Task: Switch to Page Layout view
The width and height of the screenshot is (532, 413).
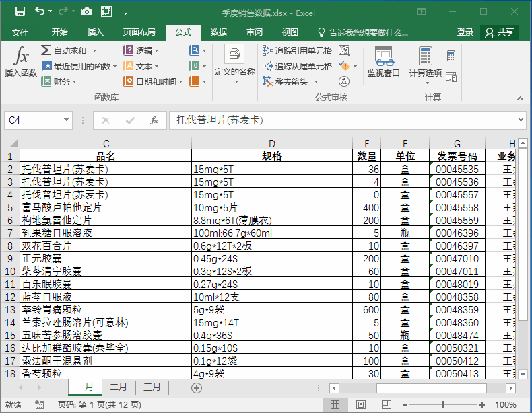Action: [361, 404]
